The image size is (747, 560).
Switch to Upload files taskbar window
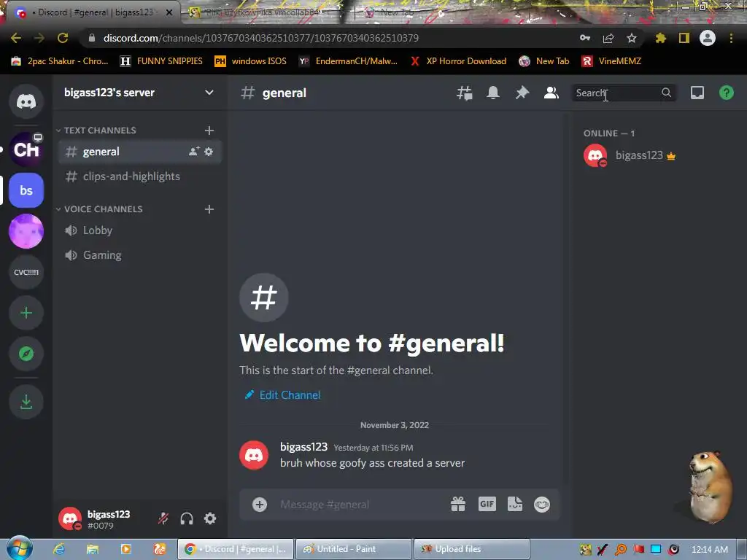tap(472, 549)
